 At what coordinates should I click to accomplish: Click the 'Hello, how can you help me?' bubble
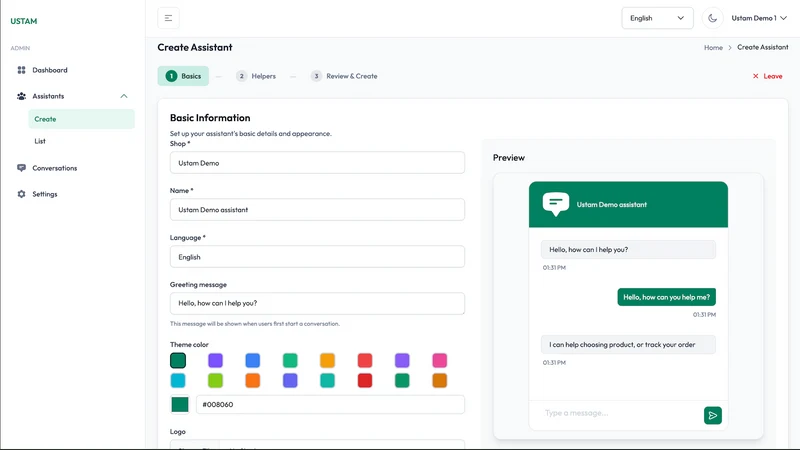tap(666, 297)
